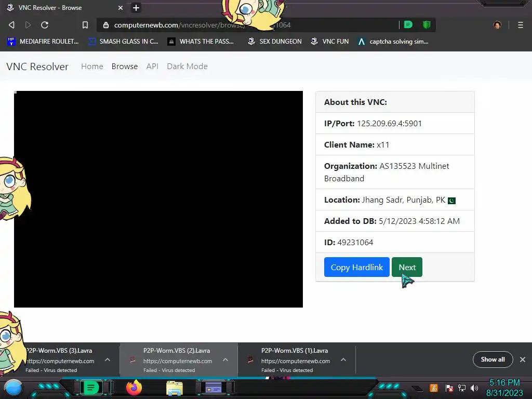Click the forward navigation arrow

[28, 25]
